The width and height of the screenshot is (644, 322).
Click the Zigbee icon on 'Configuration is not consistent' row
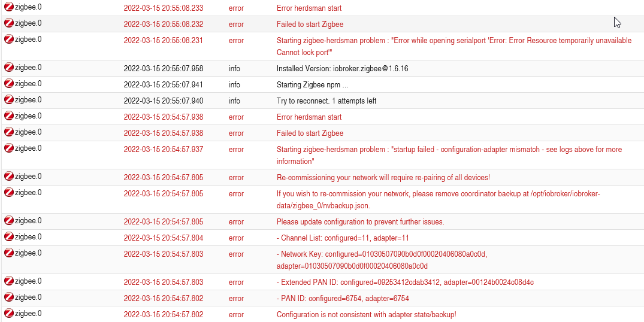point(9,314)
